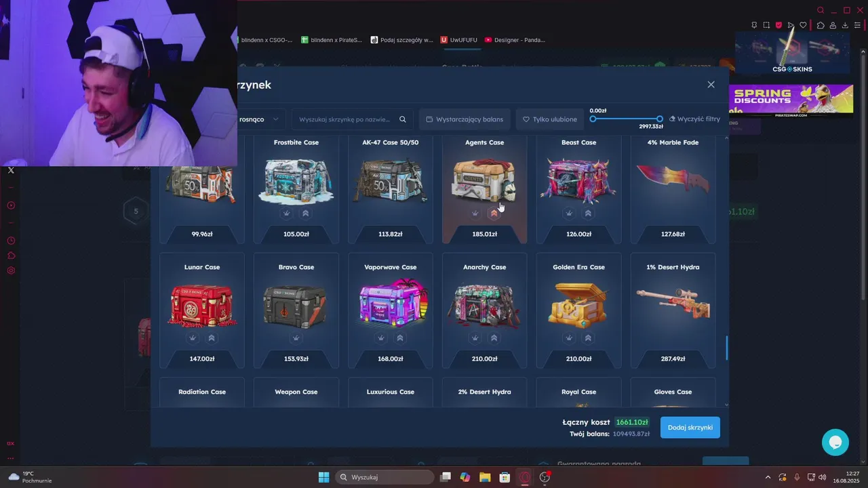Click the crown icon under Agents Case
The width and height of the screenshot is (868, 488).
click(x=475, y=213)
